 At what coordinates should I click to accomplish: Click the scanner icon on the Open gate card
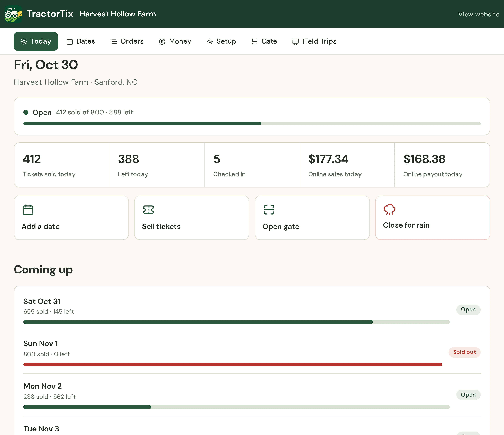[x=269, y=210]
